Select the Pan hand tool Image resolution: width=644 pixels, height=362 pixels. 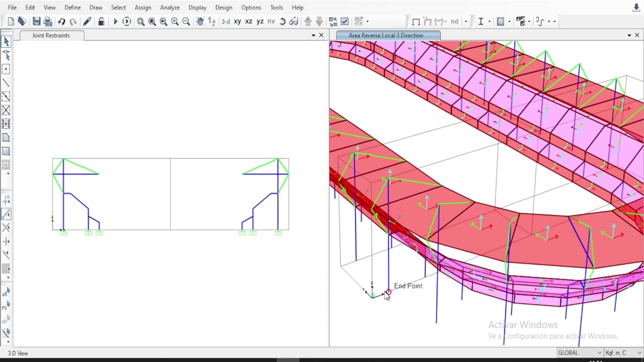point(200,21)
